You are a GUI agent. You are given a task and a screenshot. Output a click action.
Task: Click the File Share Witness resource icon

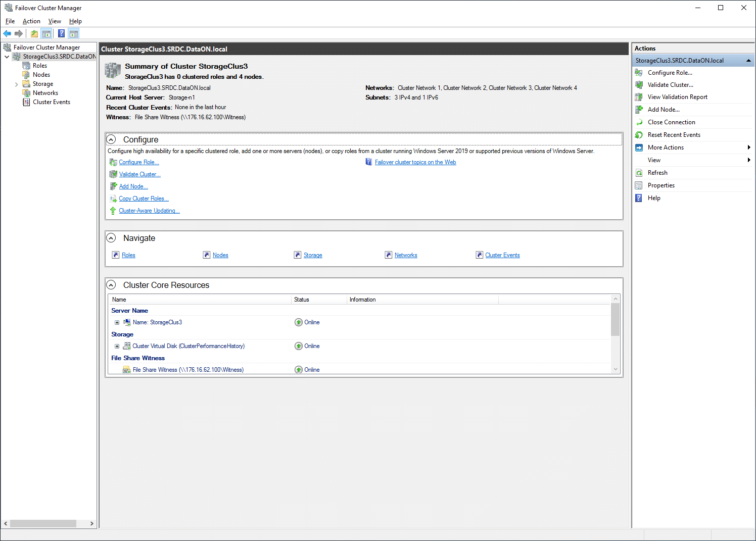pos(127,370)
